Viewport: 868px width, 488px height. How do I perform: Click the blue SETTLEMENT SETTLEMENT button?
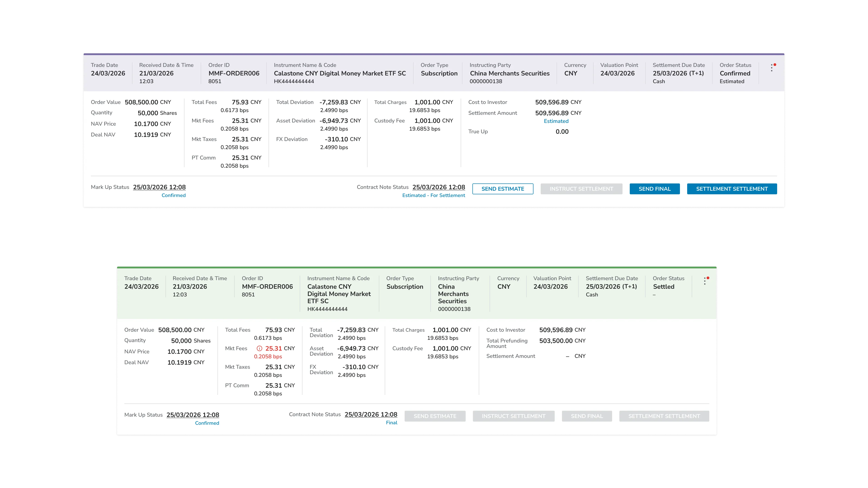[732, 189]
